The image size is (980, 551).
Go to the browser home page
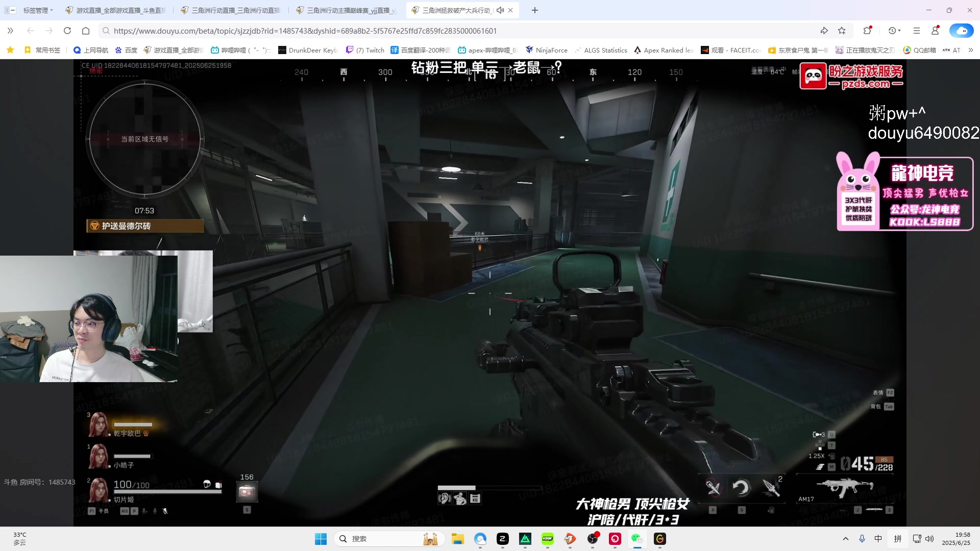pos(86,31)
